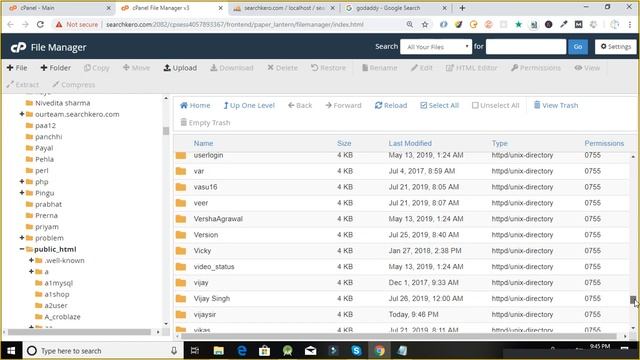Click the Forward navigation button
640x360 pixels.
click(343, 105)
